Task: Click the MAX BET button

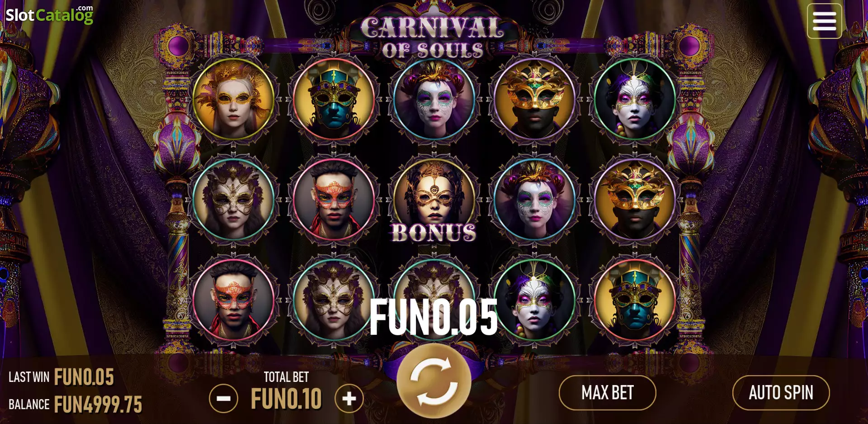Action: click(607, 392)
